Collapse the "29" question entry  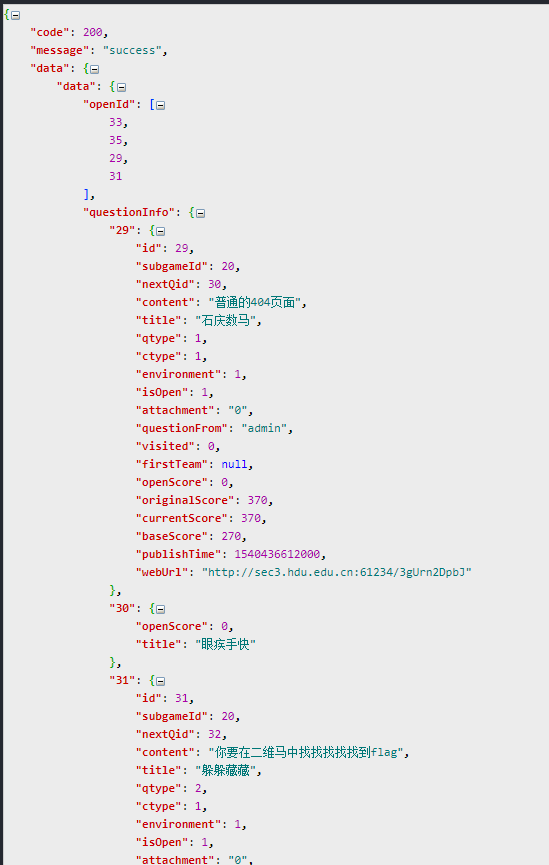tap(161, 231)
